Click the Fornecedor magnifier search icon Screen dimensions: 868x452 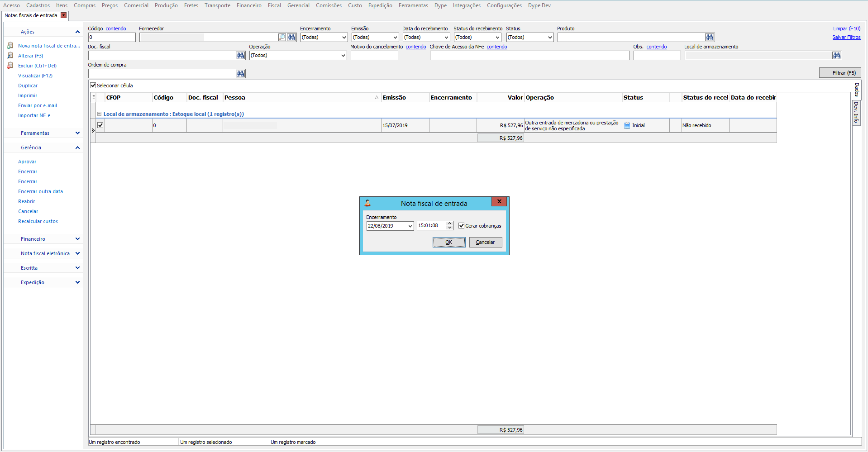[282, 38]
